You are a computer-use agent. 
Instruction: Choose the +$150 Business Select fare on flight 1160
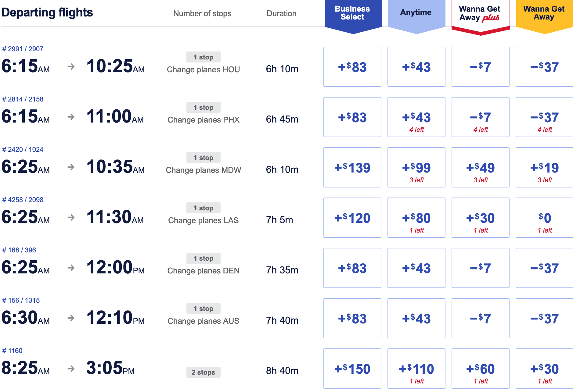pyautogui.click(x=352, y=368)
